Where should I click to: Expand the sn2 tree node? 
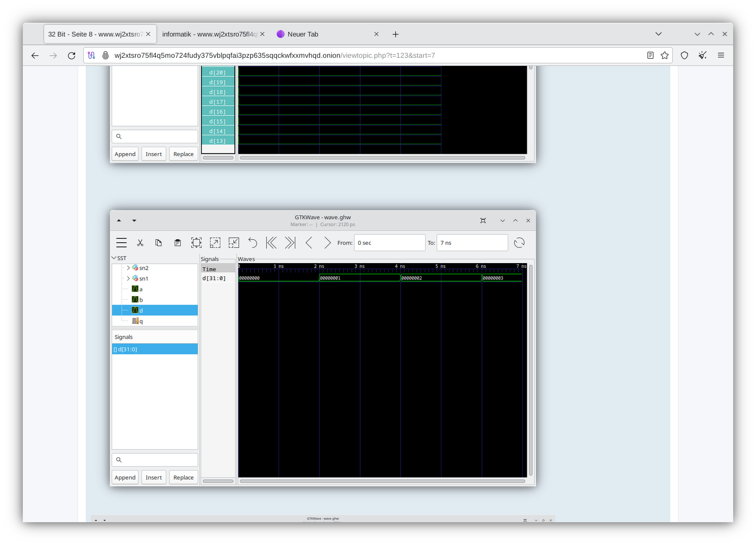[x=128, y=268]
